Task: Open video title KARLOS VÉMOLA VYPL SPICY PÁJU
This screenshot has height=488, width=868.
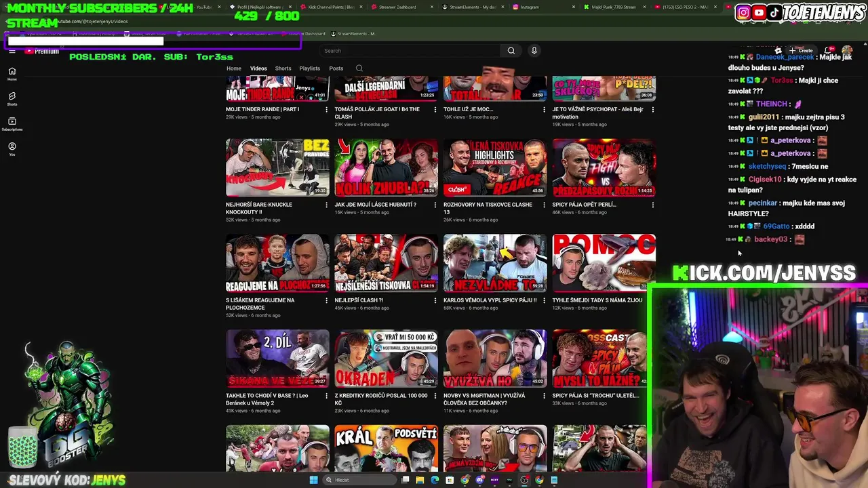Action: point(490,300)
